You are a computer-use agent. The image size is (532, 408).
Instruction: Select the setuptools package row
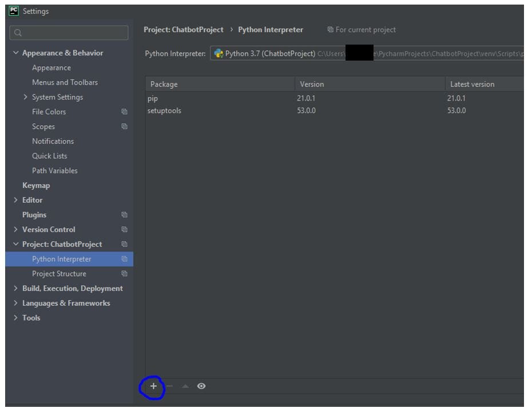(x=335, y=110)
